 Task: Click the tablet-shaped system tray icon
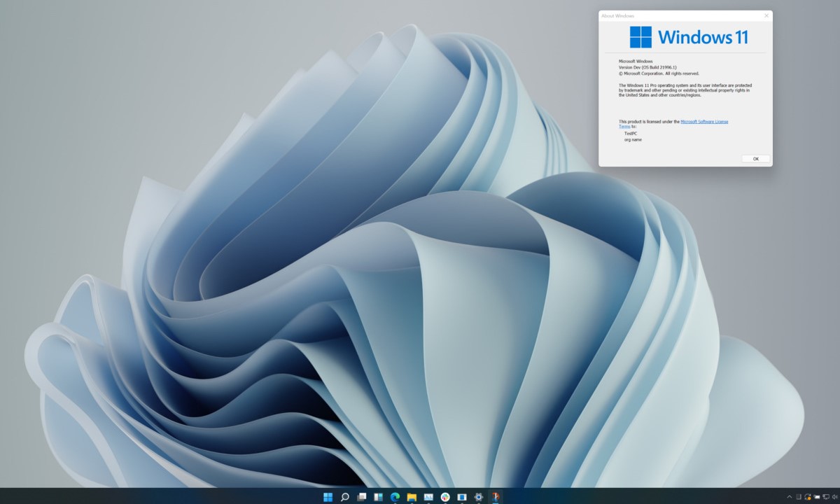(798, 497)
